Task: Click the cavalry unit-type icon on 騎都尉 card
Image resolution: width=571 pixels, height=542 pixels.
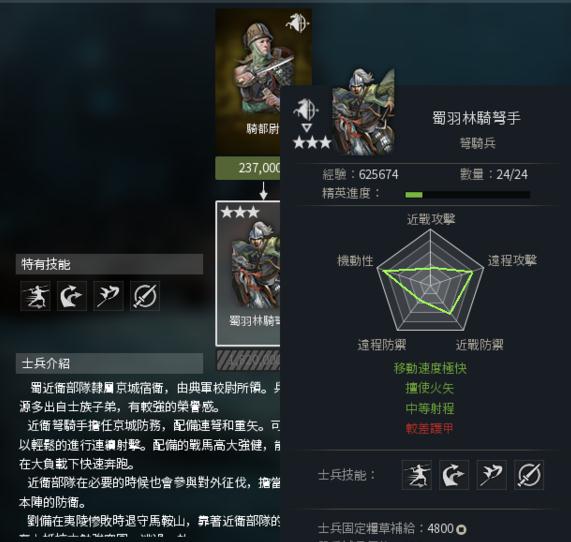Action: pos(298,23)
